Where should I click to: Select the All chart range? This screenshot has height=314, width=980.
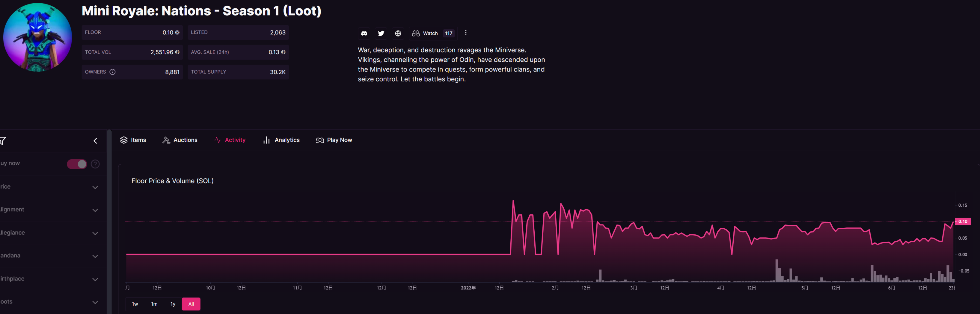[x=191, y=304]
